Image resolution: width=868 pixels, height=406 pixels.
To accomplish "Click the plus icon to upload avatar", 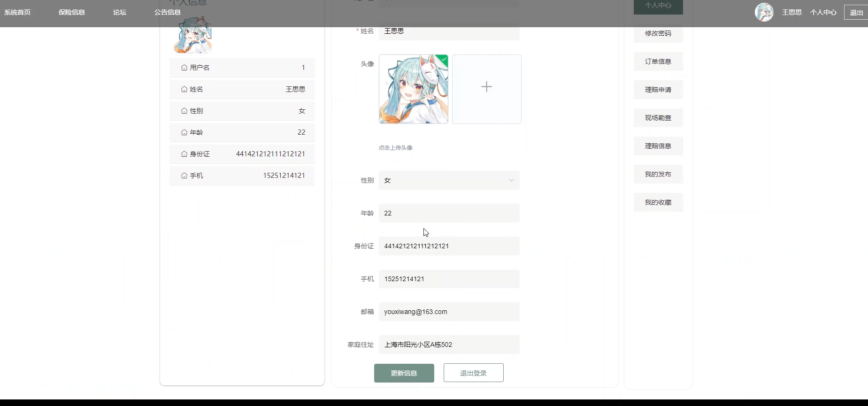I will (x=487, y=87).
